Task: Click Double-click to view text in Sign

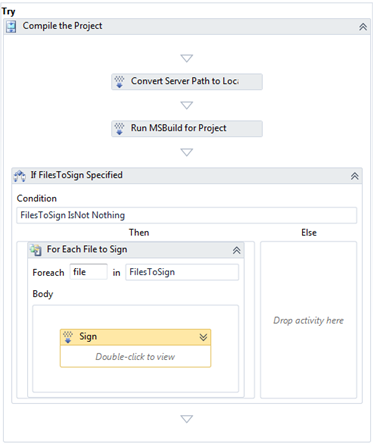Action: point(135,357)
